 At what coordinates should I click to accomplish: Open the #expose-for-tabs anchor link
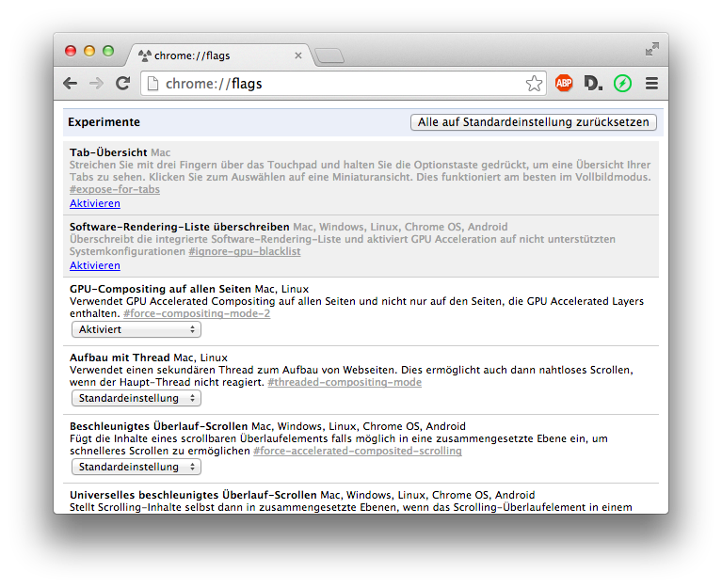coord(115,189)
